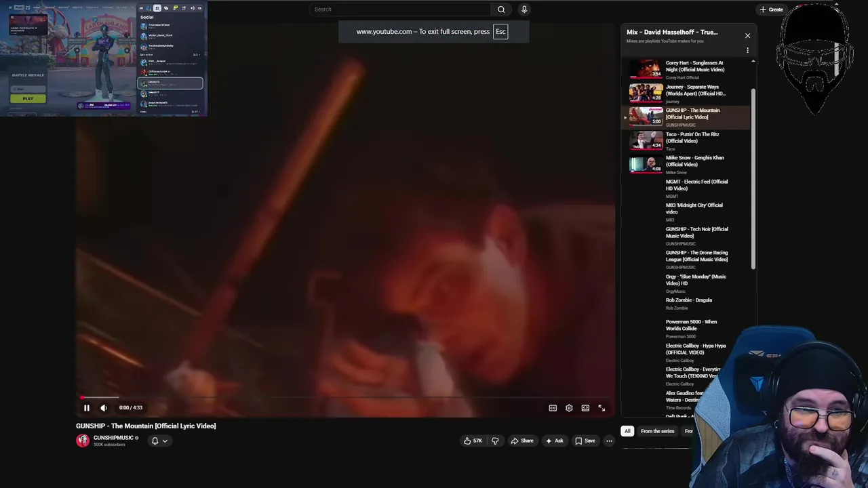
Task: Click the Esc key hint in fullscreen notice
Action: coord(500,31)
